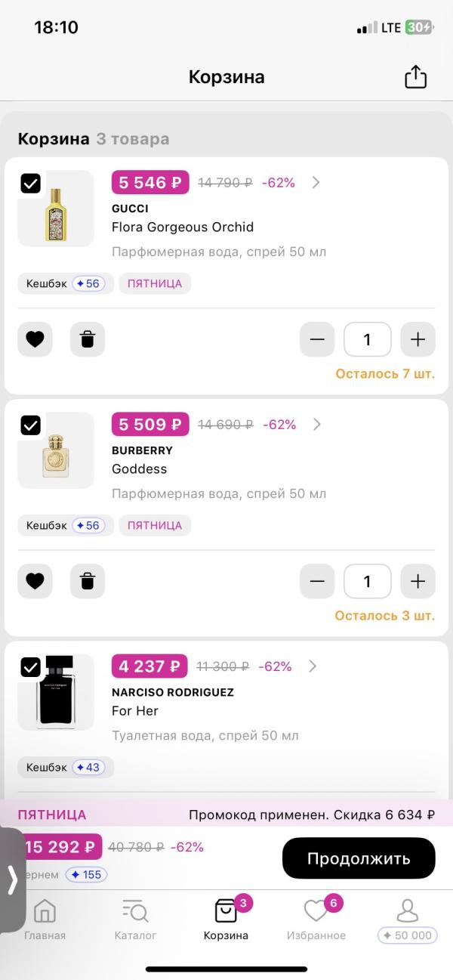The image size is (453, 980).
Task: Decrease Burberry Goddess quantity with minus
Action: tap(317, 581)
